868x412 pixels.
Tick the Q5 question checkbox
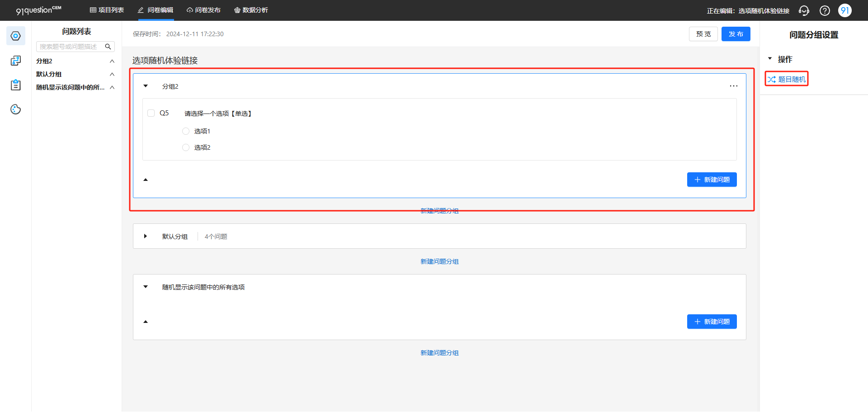coord(151,113)
